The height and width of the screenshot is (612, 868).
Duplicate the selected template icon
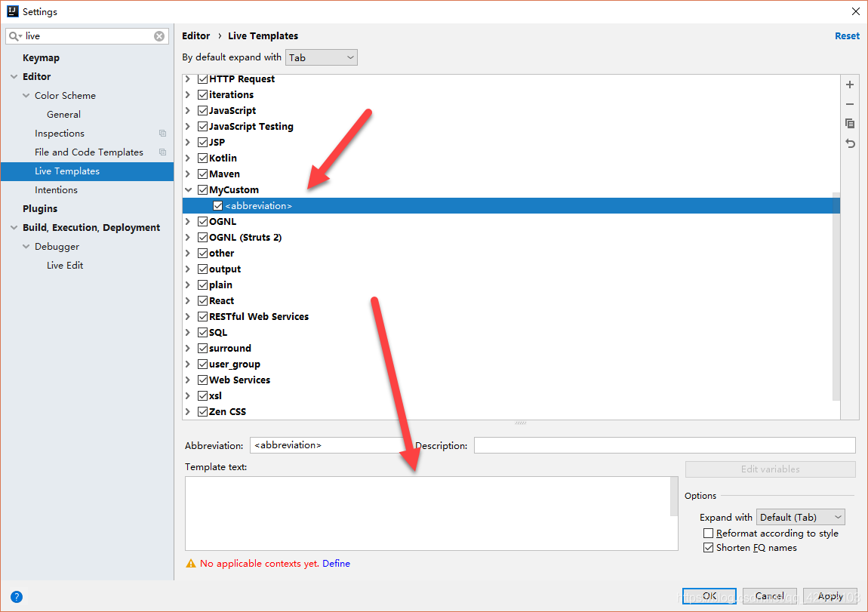click(850, 124)
